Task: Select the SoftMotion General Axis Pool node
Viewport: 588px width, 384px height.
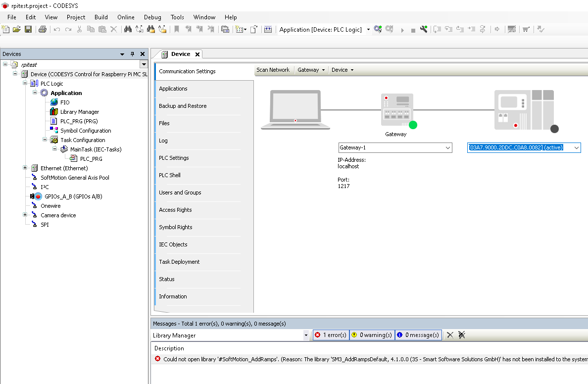Action: click(x=75, y=177)
